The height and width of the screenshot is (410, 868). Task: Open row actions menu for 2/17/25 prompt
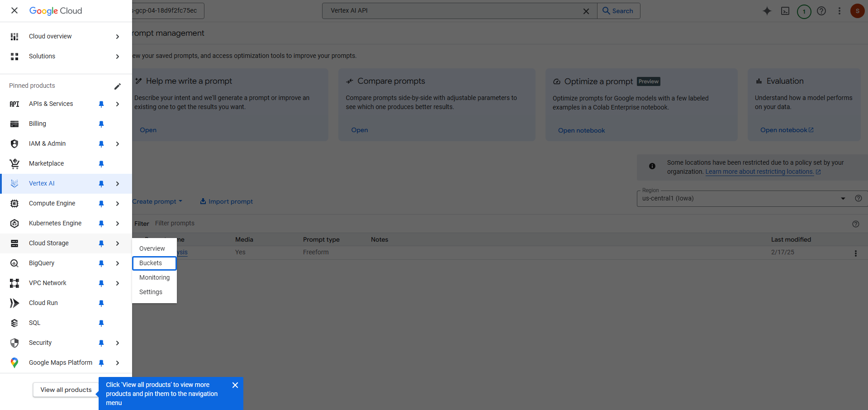point(855,253)
